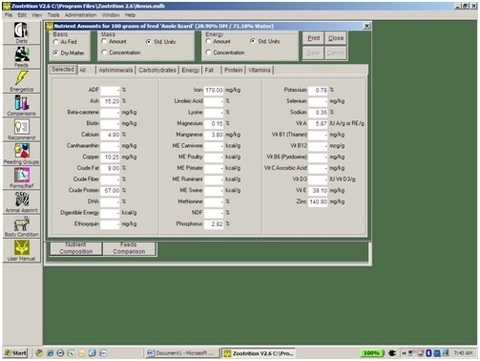Switch to the Ash/minerals tab

pos(116,70)
